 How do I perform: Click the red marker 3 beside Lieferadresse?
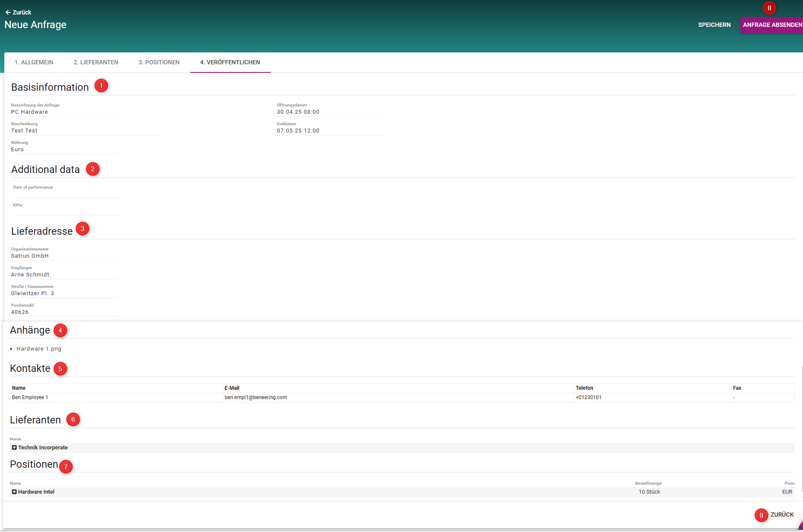pyautogui.click(x=82, y=229)
